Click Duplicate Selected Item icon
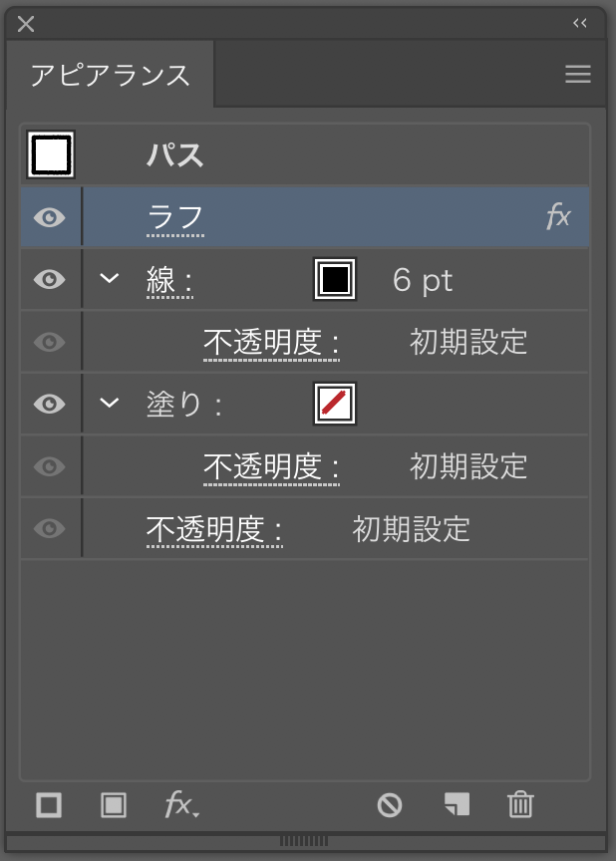 point(457,804)
